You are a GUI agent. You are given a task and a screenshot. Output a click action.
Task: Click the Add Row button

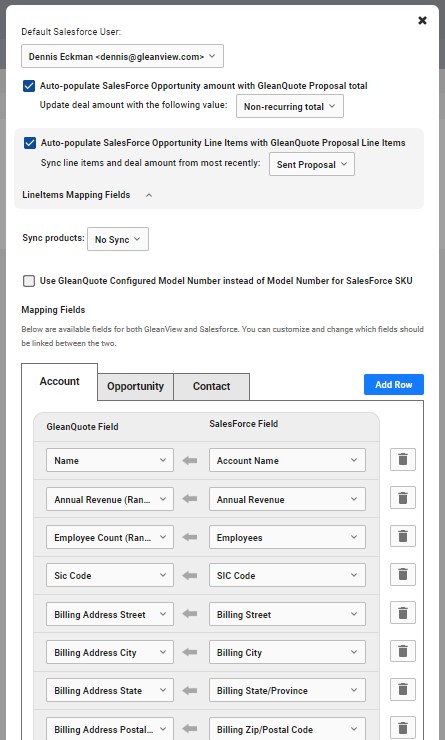pos(394,385)
